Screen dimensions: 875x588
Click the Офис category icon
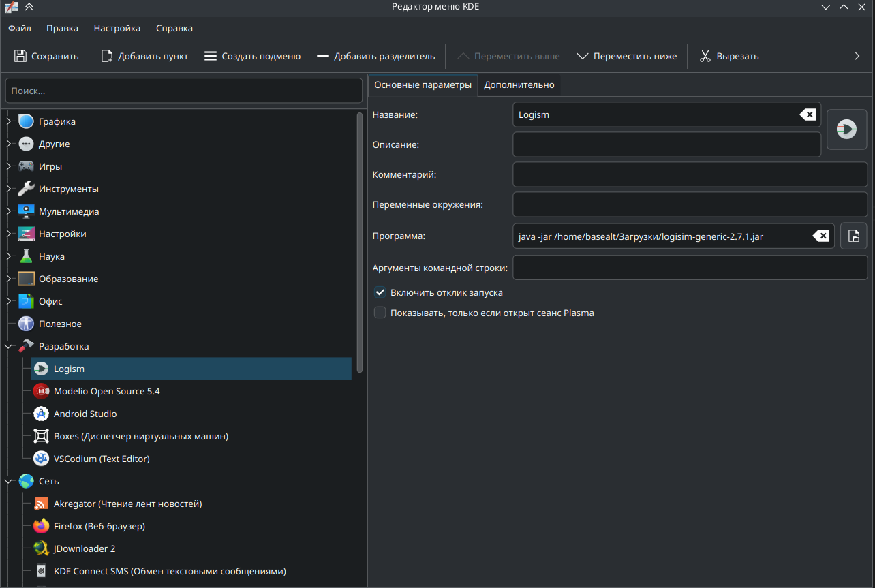click(x=26, y=301)
